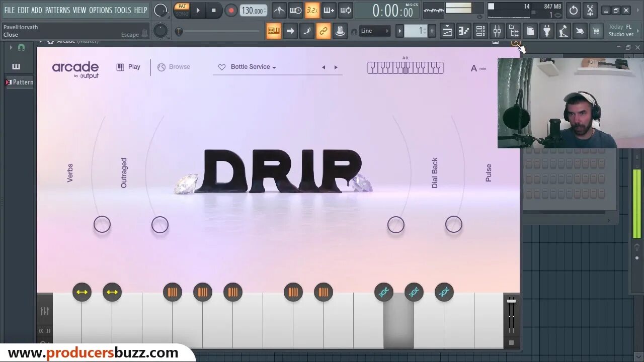Click the pattern number 1 field
The image size is (644, 362).
click(x=416, y=31)
